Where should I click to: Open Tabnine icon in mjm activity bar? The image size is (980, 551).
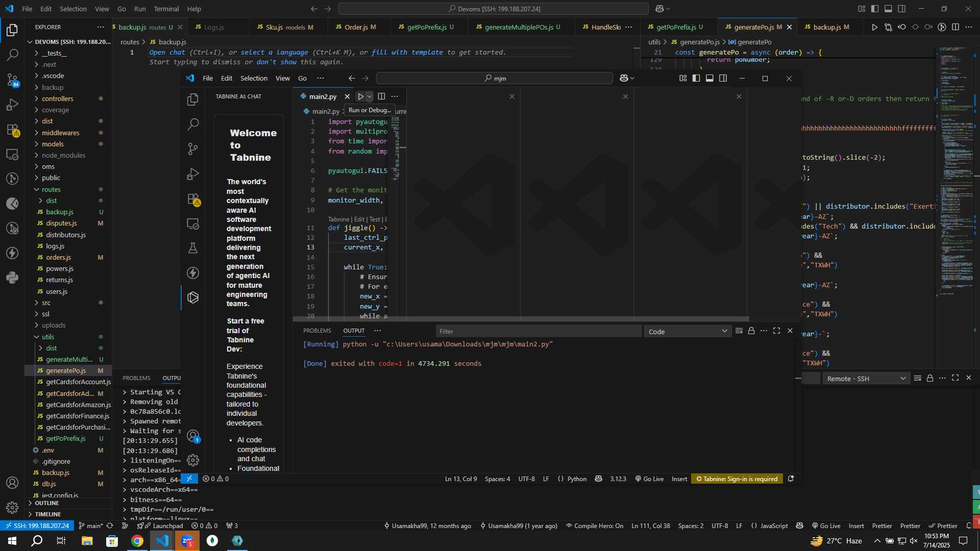(x=193, y=297)
